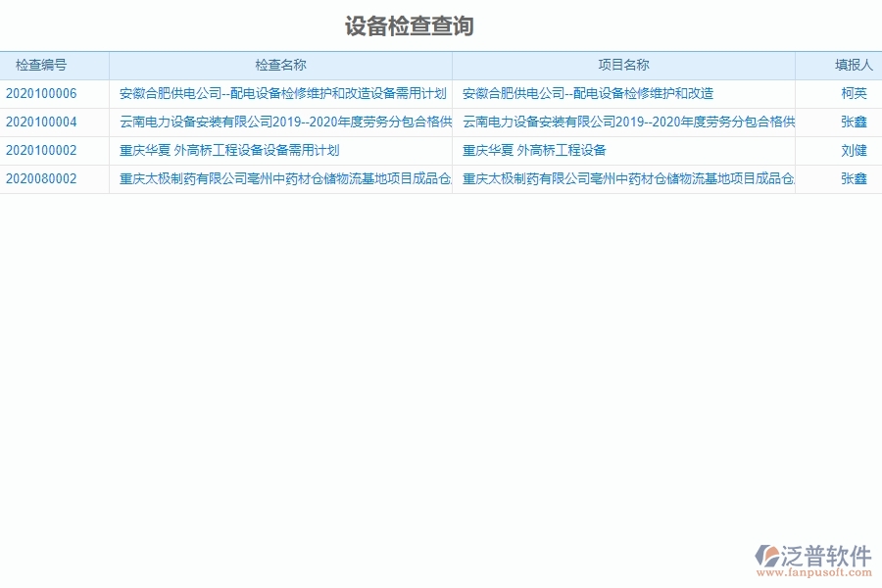
Task: Open 重庆太极制药 warehouse project entry
Action: [x=282, y=178]
